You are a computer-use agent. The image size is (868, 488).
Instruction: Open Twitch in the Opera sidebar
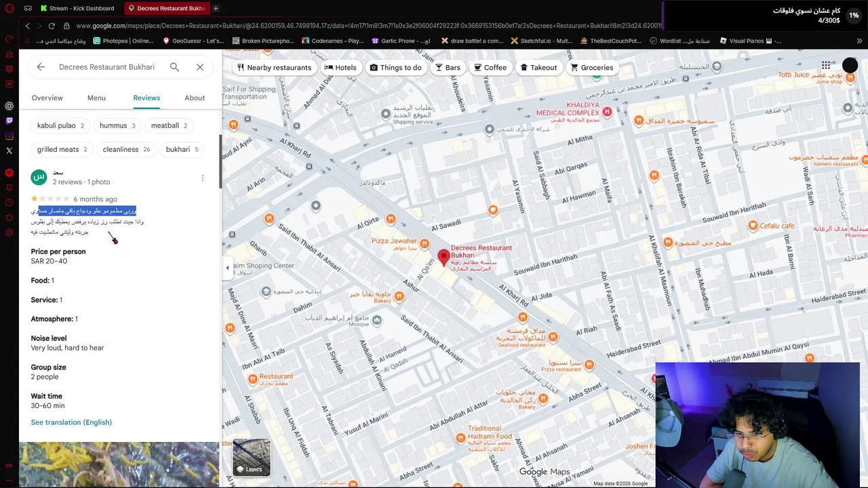pyautogui.click(x=9, y=121)
